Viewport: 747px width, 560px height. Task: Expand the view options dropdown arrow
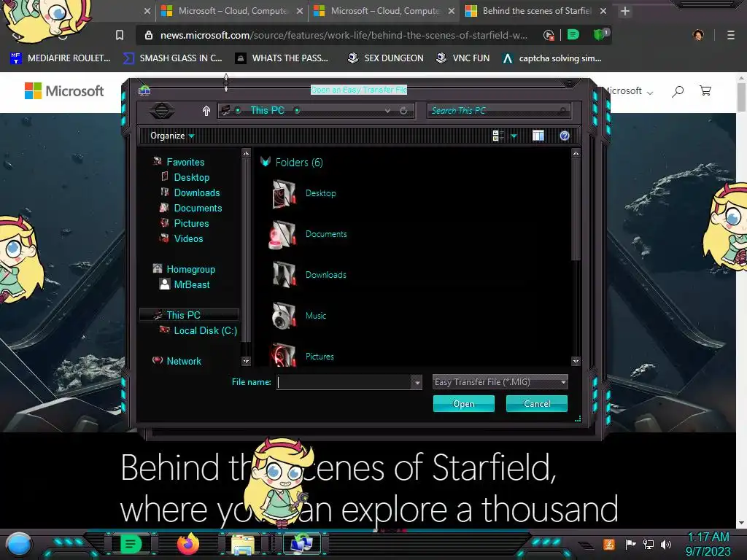(514, 136)
